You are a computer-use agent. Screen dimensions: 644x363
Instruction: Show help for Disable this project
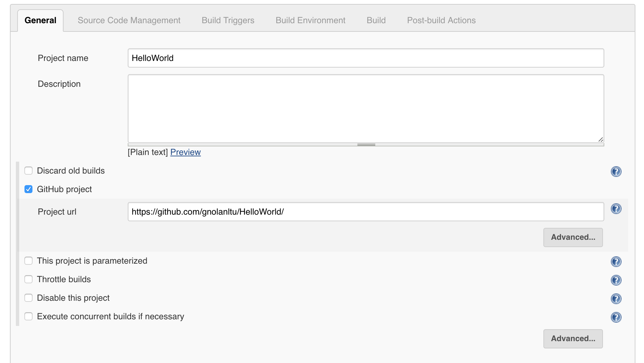[616, 299]
